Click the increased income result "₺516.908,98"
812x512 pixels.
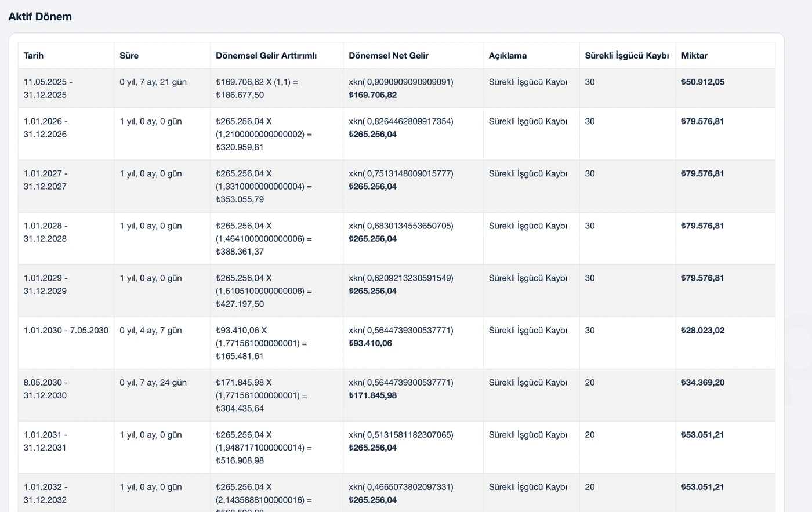click(x=240, y=460)
